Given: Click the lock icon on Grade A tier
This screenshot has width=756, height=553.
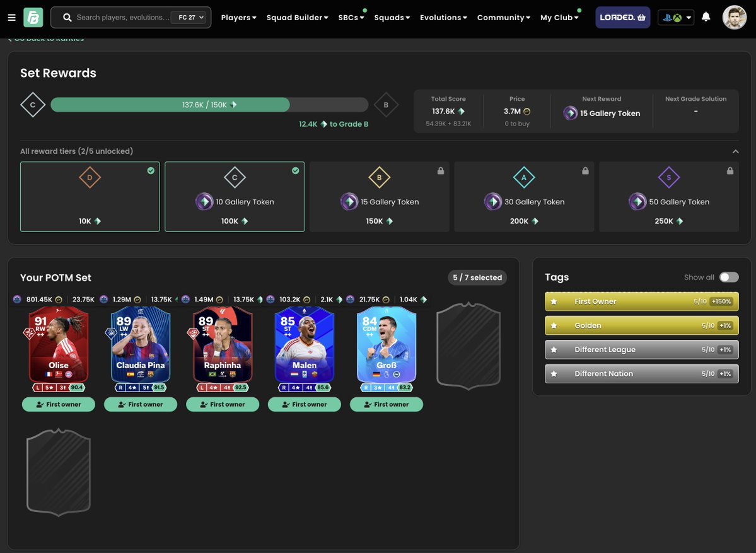Looking at the screenshot, I should (585, 171).
